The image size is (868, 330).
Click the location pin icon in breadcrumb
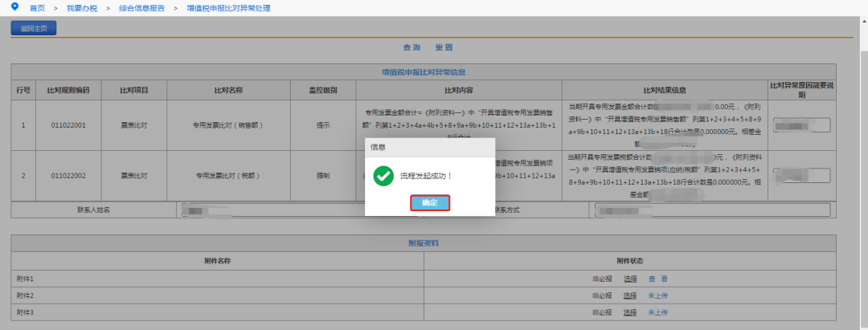(x=14, y=7)
